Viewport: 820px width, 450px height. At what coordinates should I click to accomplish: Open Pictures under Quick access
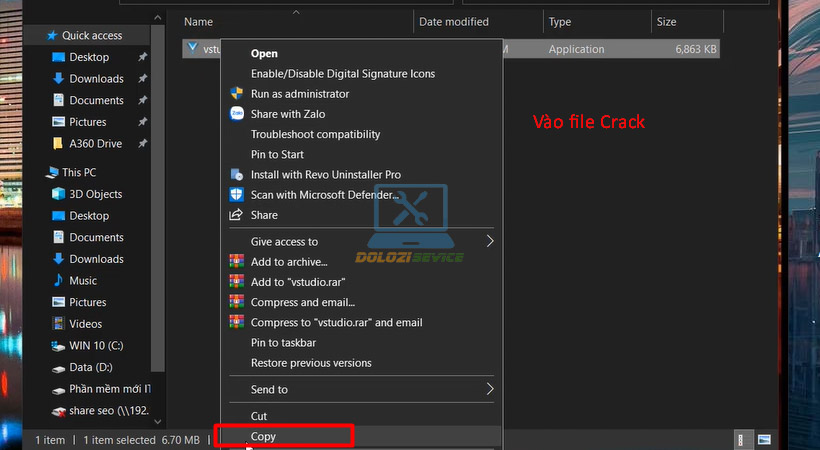point(87,122)
